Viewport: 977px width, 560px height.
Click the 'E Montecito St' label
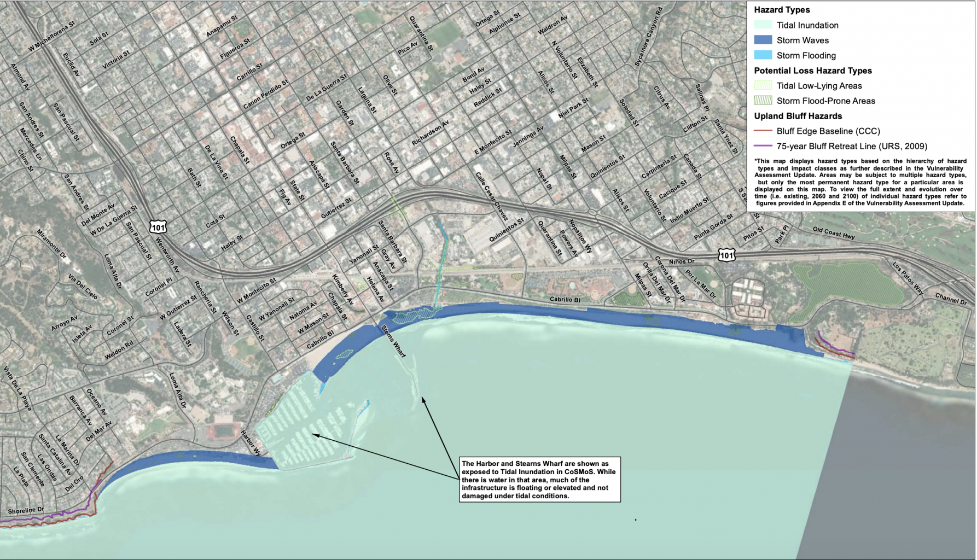pyautogui.click(x=493, y=142)
